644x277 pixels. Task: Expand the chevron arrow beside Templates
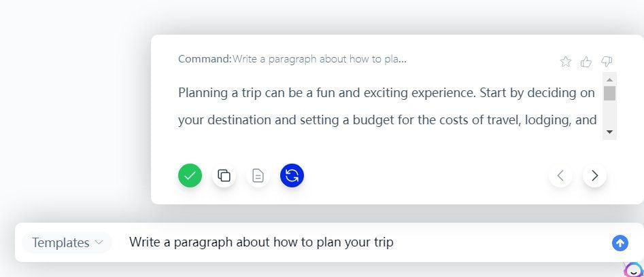tap(99, 242)
